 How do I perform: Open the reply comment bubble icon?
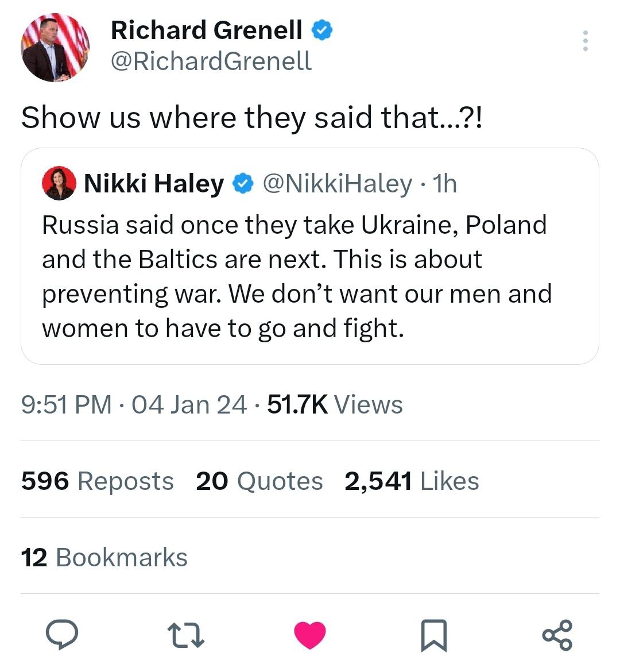tap(61, 635)
